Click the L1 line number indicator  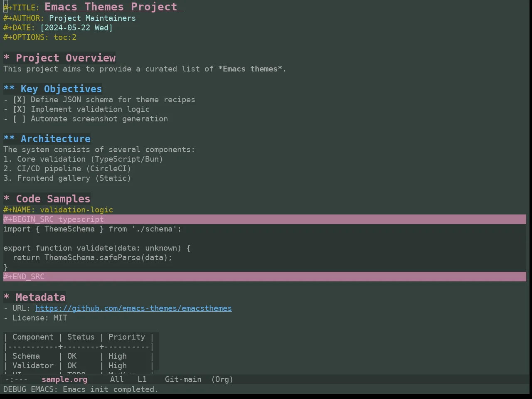tap(142, 379)
